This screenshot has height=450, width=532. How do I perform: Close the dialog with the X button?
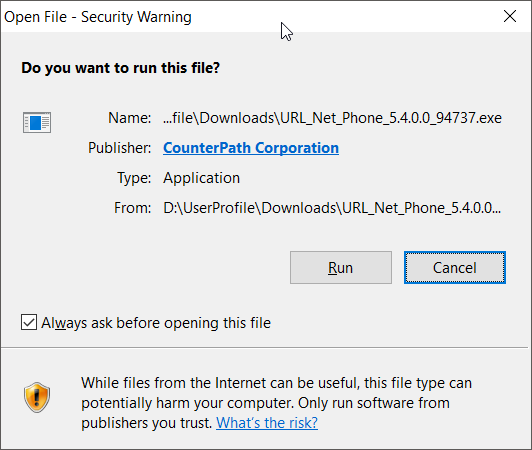pos(510,16)
